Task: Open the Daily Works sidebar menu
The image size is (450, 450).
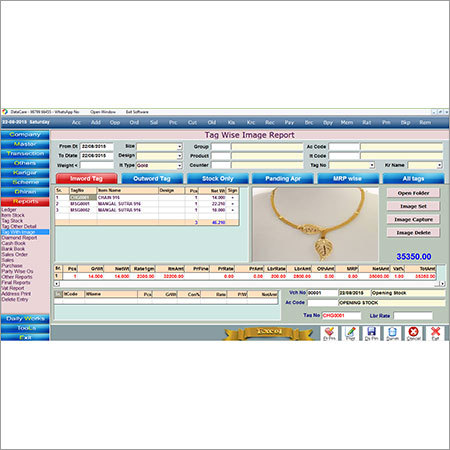Action: click(25, 319)
